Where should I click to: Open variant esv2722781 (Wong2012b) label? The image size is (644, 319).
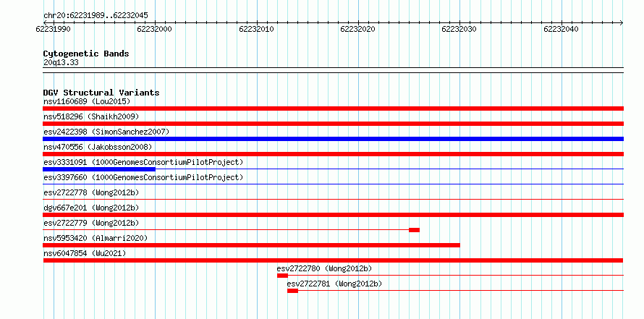[334, 284]
